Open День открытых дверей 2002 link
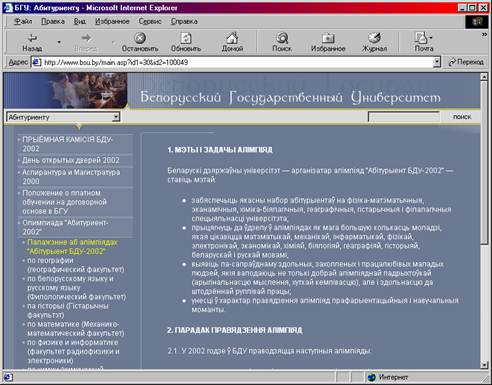 (71, 160)
